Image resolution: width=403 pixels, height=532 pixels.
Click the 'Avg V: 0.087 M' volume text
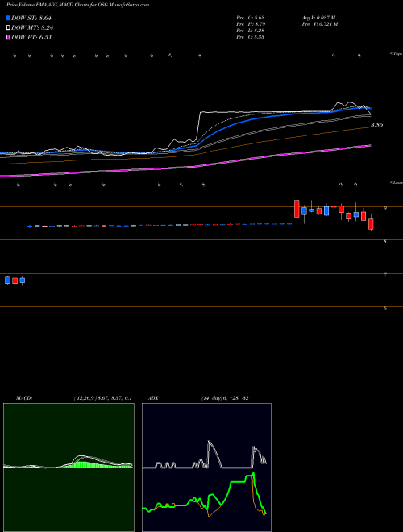pos(318,17)
